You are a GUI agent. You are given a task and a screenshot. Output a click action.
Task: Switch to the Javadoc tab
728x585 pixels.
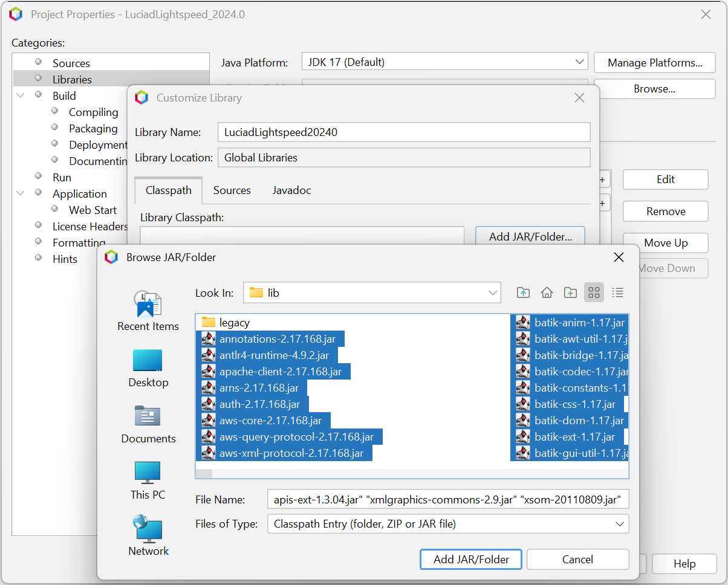point(291,190)
